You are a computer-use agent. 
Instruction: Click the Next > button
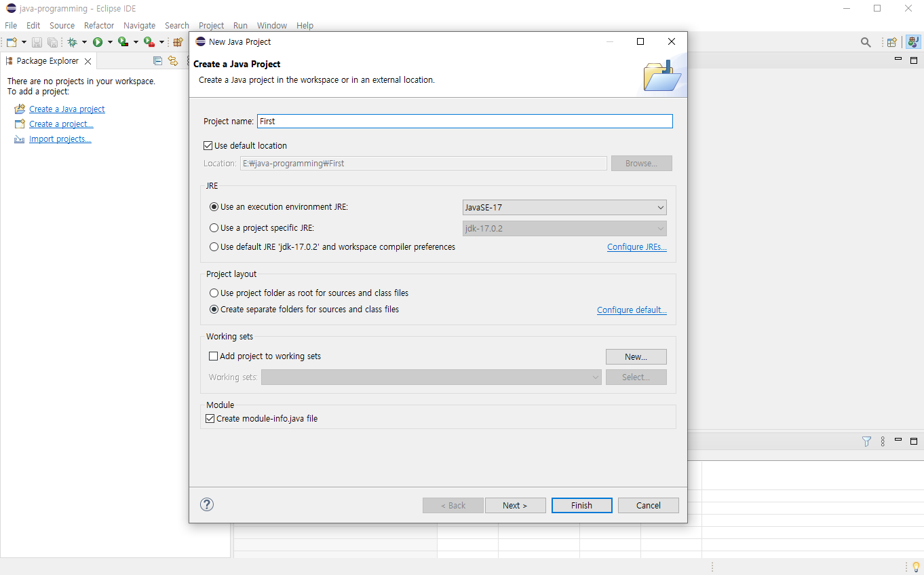point(515,505)
